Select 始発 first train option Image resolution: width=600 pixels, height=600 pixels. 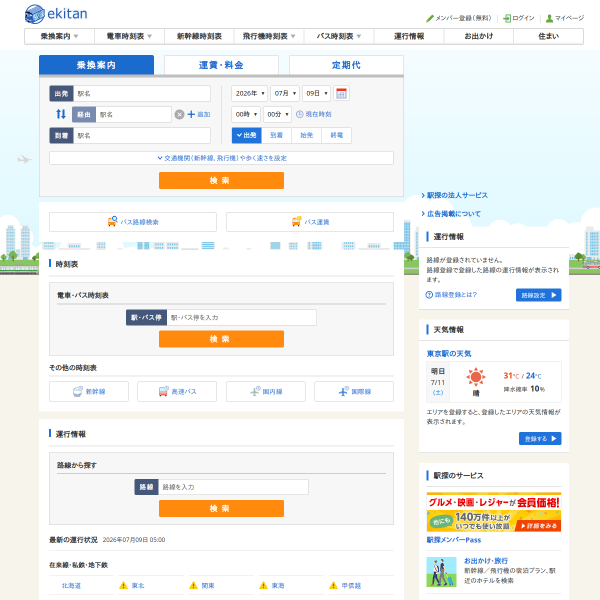click(307, 135)
